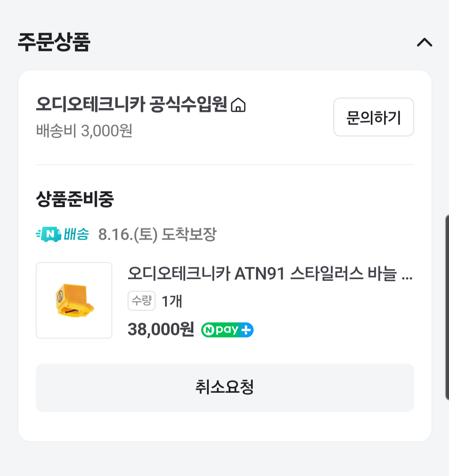Click the 8.16.(토) 도착보장 delivery text
The height and width of the screenshot is (476, 449).
157,235
